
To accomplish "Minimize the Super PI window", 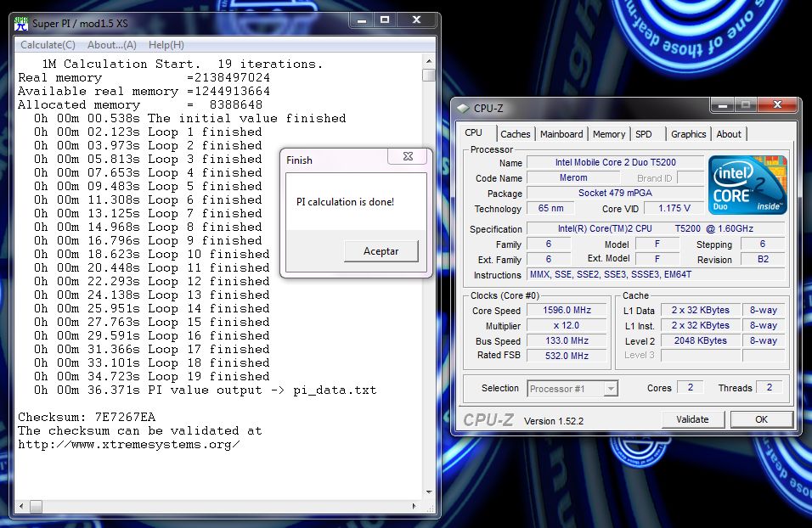I will tap(362, 20).
